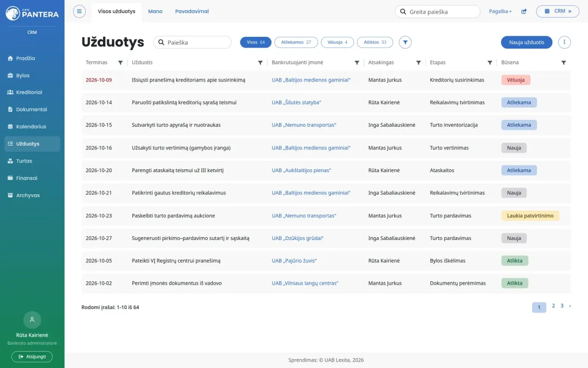Select task "Perimti įmonės dokumentus iš vadovo"
This screenshot has height=368, width=588.
(177, 283)
